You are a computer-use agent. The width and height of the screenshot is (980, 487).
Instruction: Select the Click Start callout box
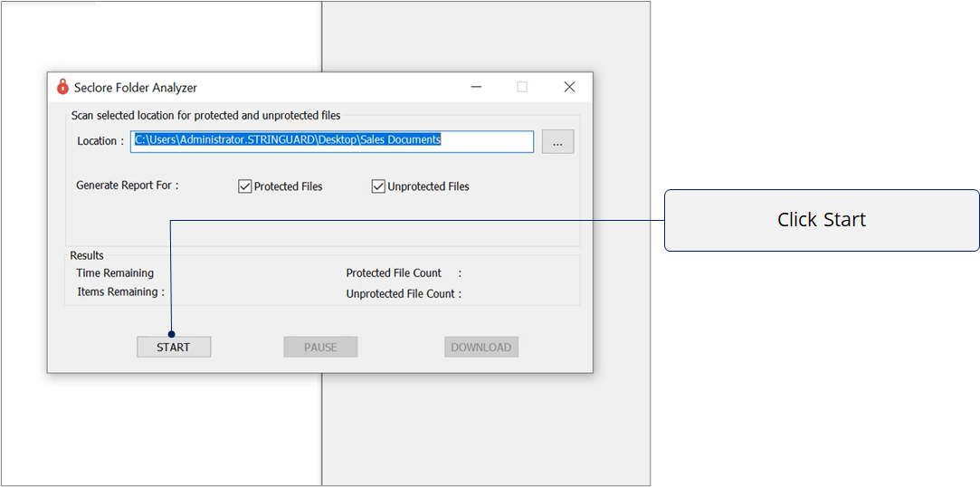tap(822, 220)
